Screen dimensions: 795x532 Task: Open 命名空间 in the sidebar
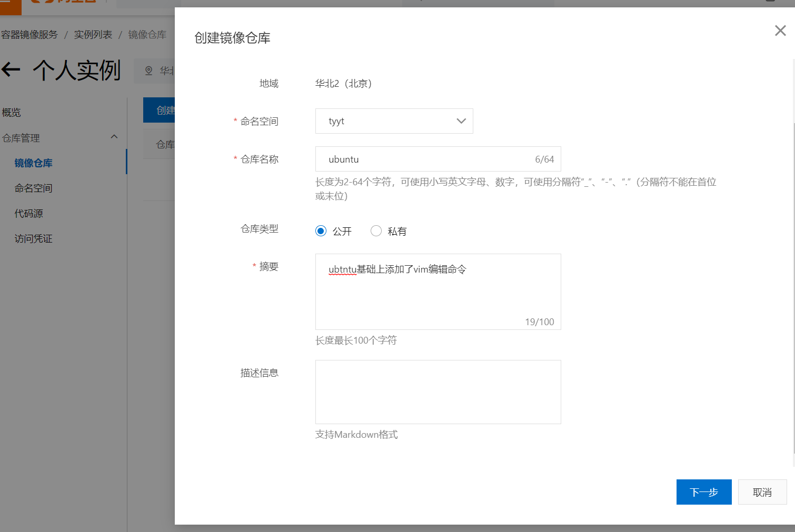[x=34, y=188]
